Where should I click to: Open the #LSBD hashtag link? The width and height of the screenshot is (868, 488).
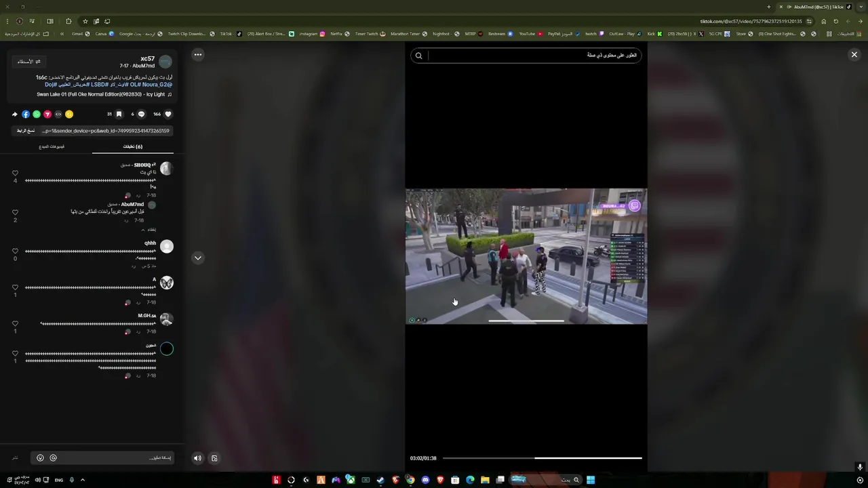pyautogui.click(x=99, y=85)
